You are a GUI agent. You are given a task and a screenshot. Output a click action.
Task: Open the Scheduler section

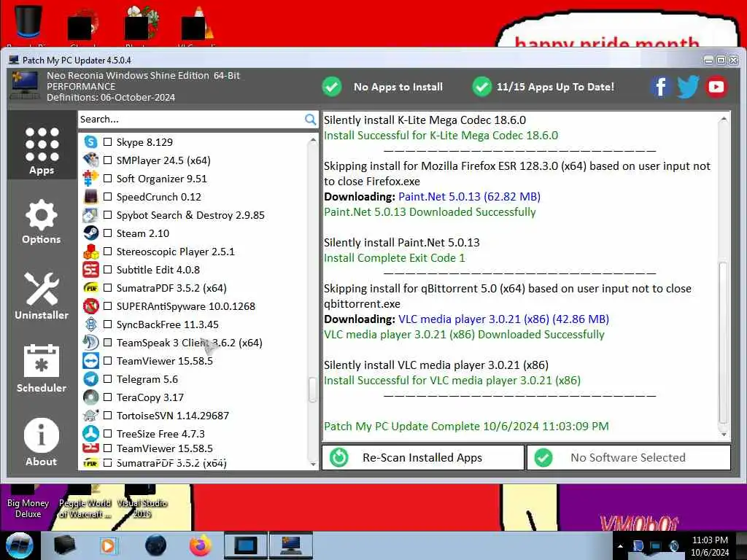click(42, 368)
